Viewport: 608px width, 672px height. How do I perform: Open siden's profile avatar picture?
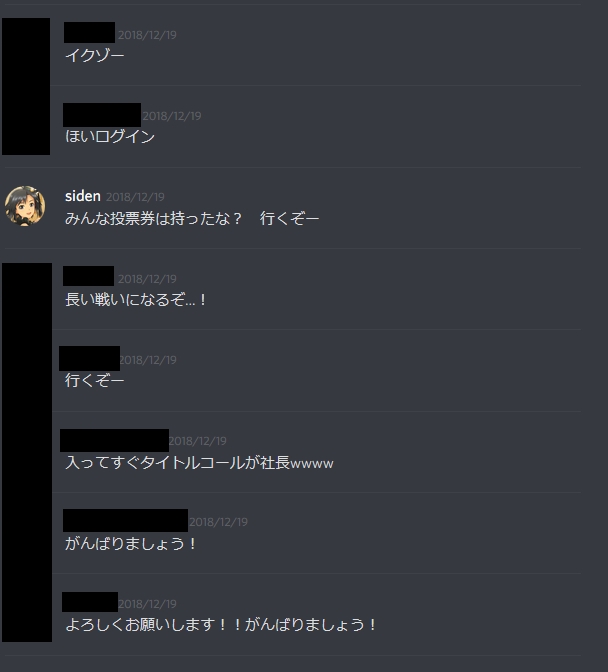pyautogui.click(x=25, y=206)
